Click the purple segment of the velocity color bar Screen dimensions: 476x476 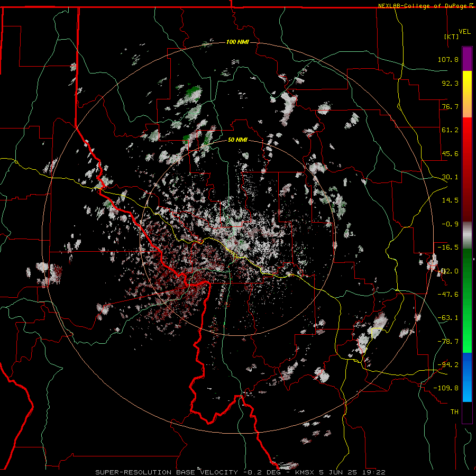coord(467,59)
